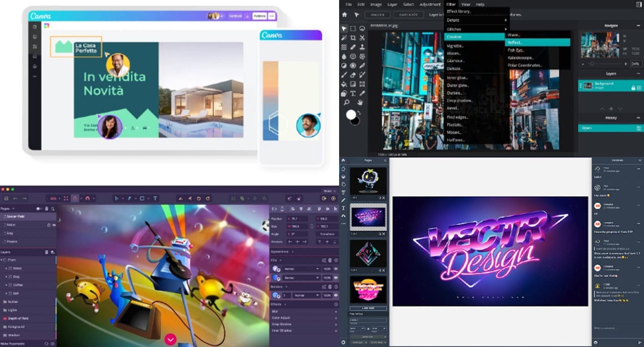Toggle the Background layer lock in Pixlr
Screen dimensions: 644x347
tap(633, 88)
